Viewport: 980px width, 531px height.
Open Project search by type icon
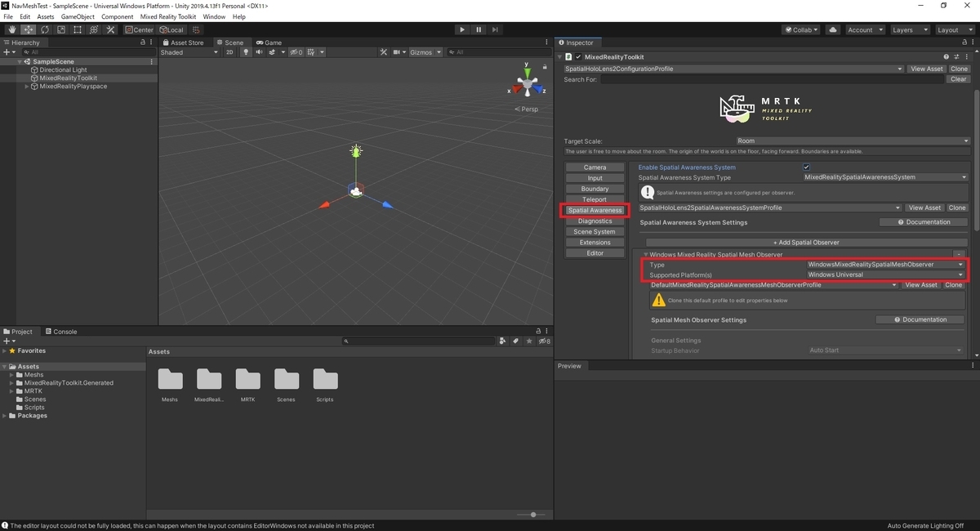502,341
